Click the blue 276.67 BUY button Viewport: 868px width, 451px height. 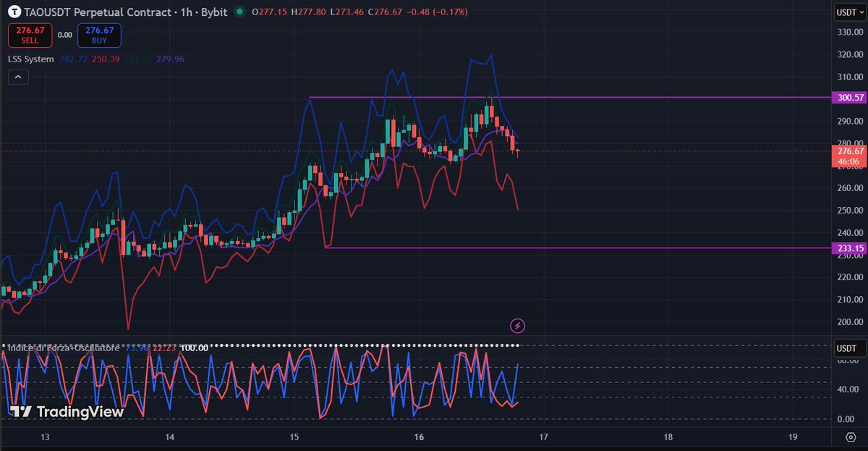(99, 35)
